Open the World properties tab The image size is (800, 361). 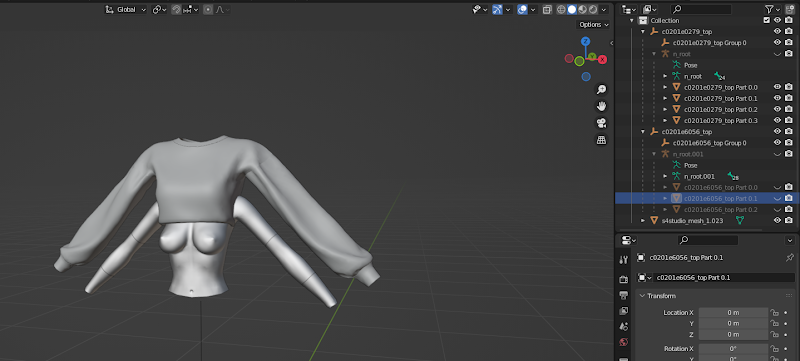[623, 342]
